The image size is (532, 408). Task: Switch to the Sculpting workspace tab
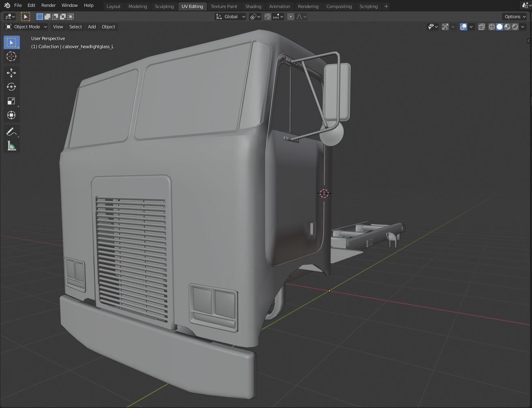tap(164, 6)
